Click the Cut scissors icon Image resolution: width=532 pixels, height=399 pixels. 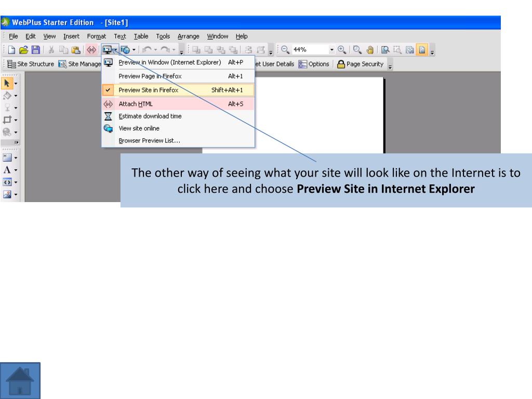point(51,50)
